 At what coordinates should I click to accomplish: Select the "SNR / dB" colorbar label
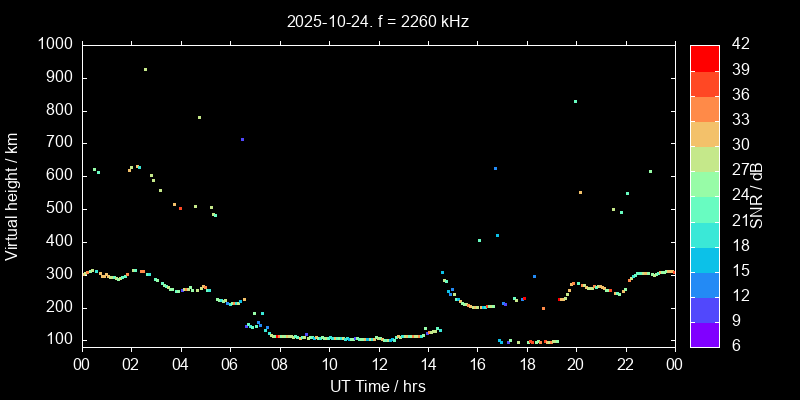point(757,195)
